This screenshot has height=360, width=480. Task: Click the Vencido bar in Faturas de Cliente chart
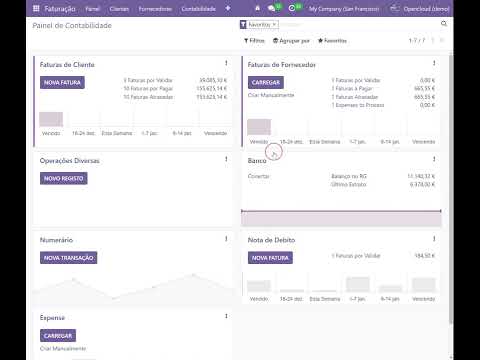pos(51,119)
